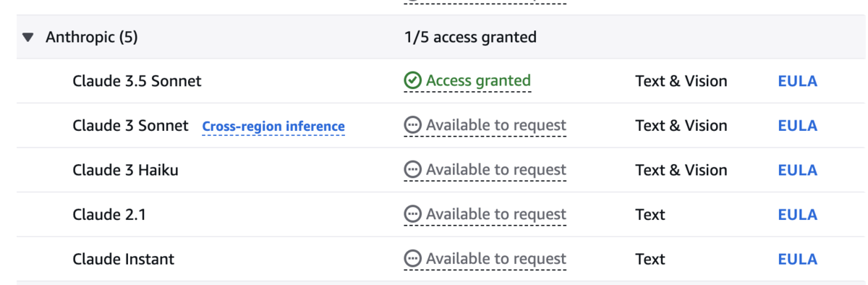Open the EULA for Claude 3 Sonnet
This screenshot has width=868, height=285.
pos(797,126)
